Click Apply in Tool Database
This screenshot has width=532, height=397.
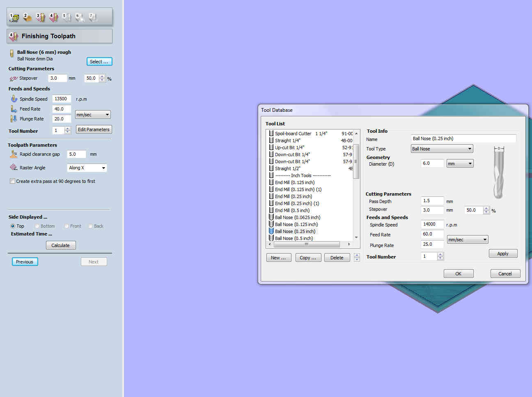503,254
